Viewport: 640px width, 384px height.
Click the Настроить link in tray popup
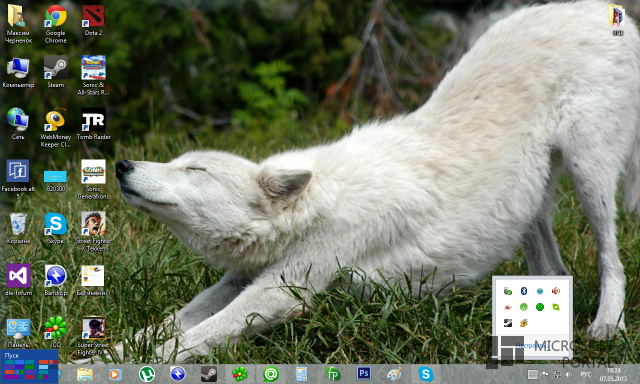point(531,346)
